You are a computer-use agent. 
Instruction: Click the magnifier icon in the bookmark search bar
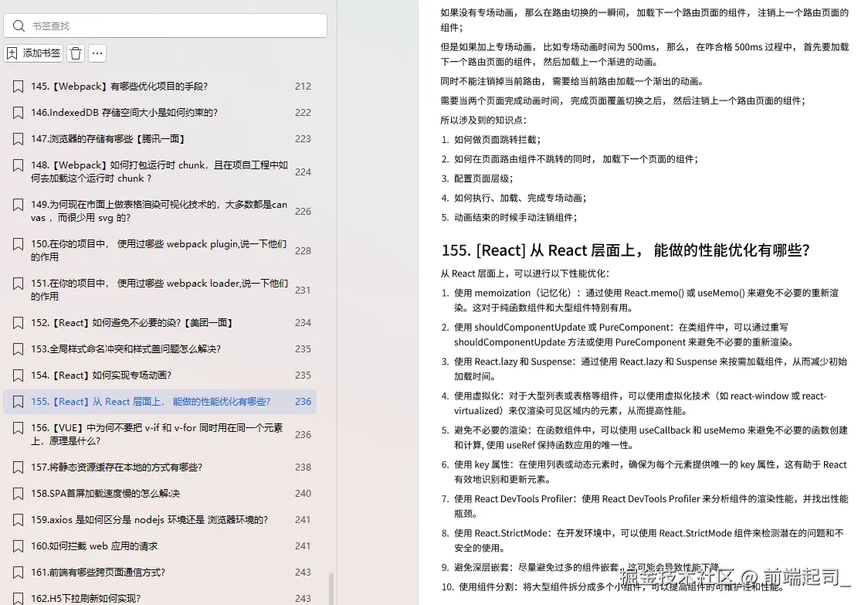pyautogui.click(x=19, y=25)
